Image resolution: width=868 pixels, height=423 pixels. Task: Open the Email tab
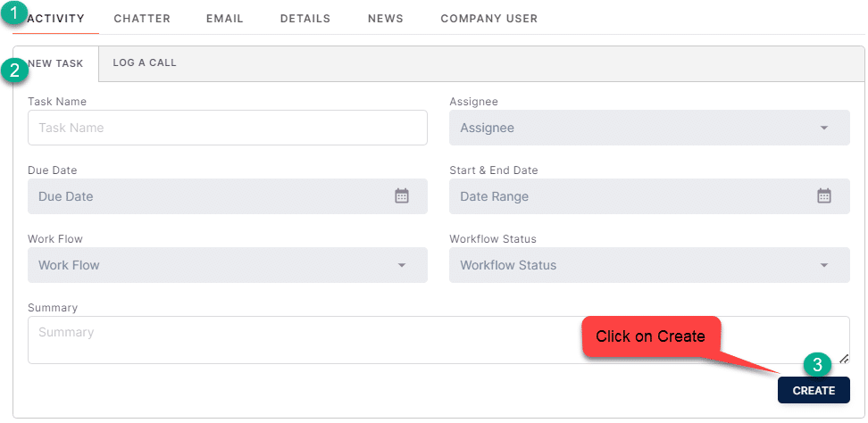[225, 18]
